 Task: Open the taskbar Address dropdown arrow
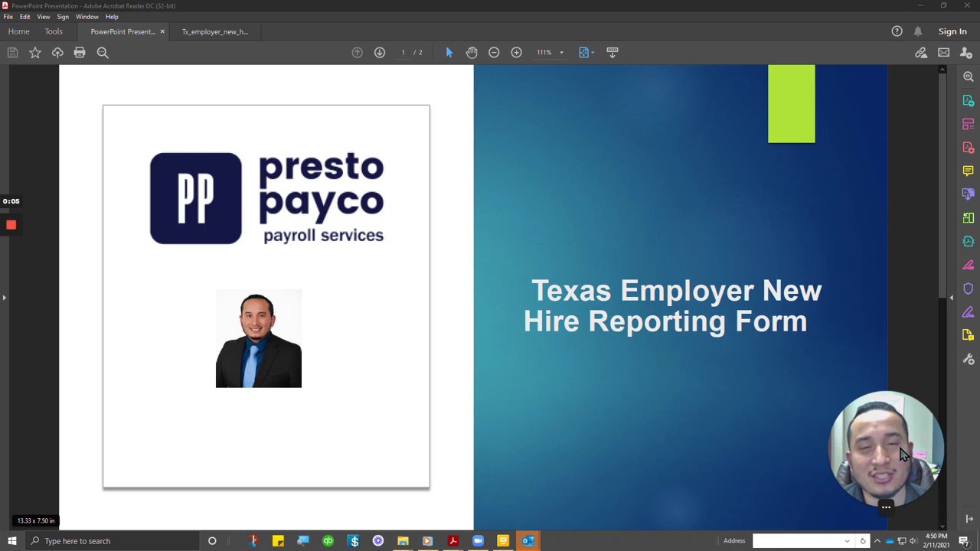click(x=847, y=541)
